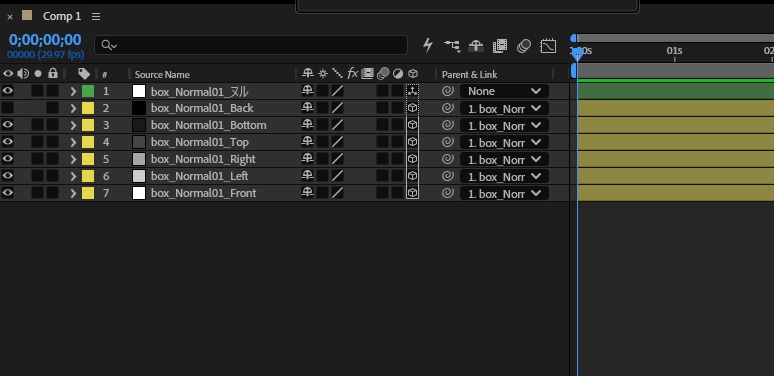Image resolution: width=774 pixels, height=376 pixels.
Task: Click the timeline layer search field
Action: (x=251, y=45)
